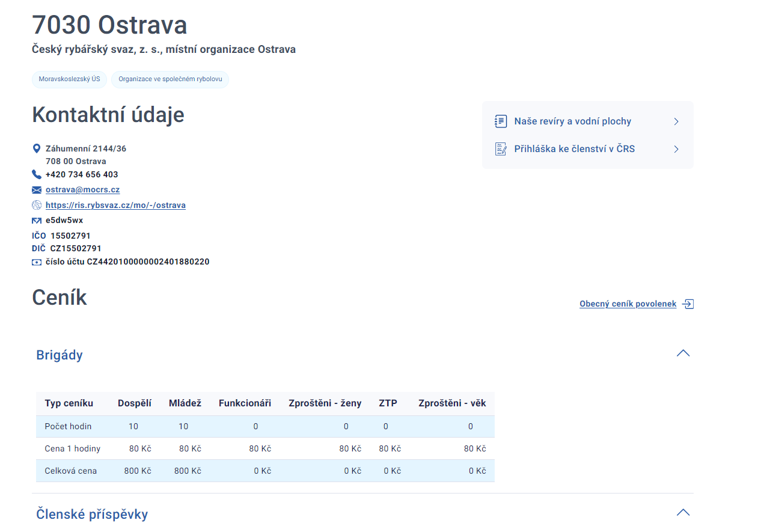Click the data box icon beside e5dw5wx

tap(37, 221)
